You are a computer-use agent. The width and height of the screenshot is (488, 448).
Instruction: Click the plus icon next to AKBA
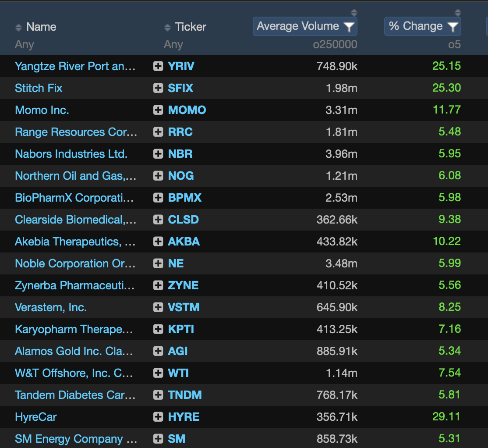tap(158, 242)
